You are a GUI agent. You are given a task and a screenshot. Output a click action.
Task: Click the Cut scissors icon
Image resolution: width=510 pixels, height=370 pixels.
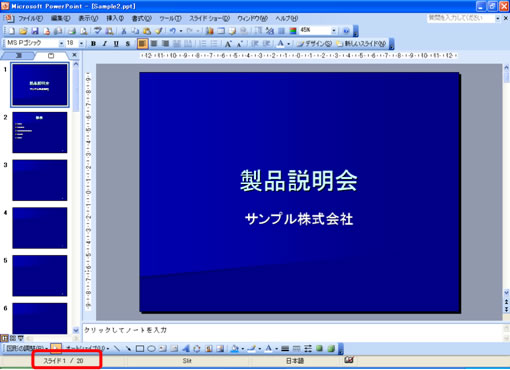point(124,31)
